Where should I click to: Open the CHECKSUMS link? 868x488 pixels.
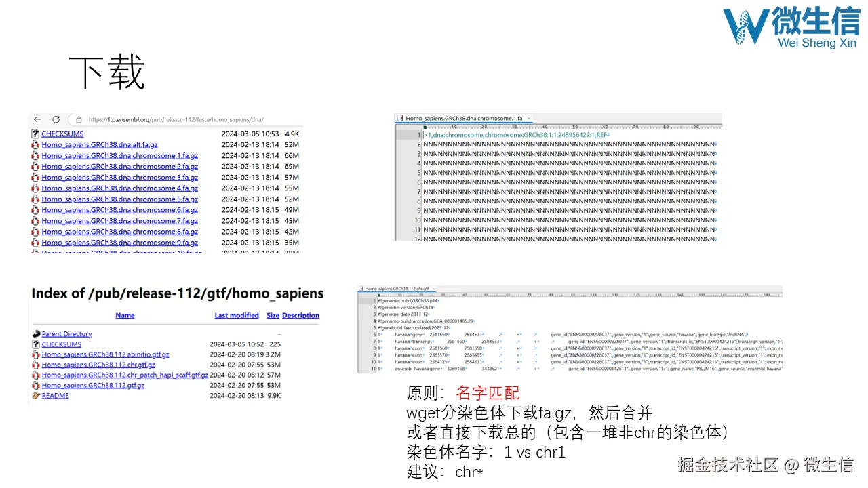point(62,134)
